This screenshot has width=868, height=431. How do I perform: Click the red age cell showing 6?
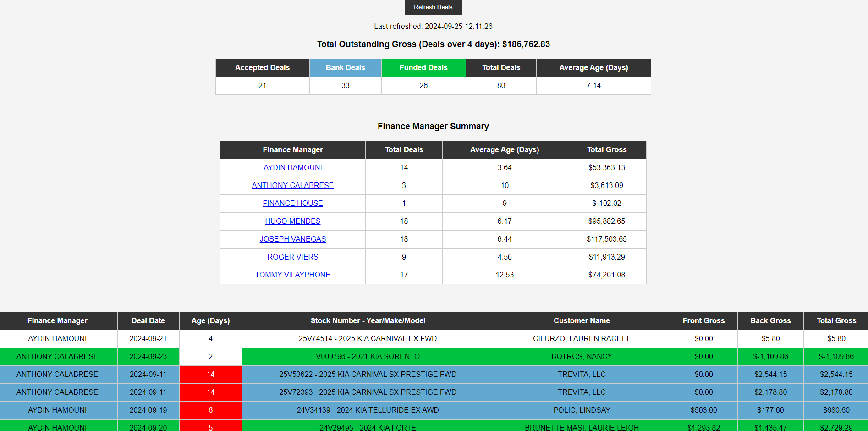pos(210,410)
